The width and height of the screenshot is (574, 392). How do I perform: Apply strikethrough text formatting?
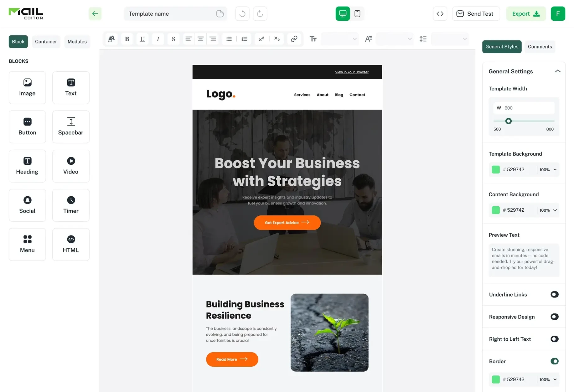tap(173, 39)
